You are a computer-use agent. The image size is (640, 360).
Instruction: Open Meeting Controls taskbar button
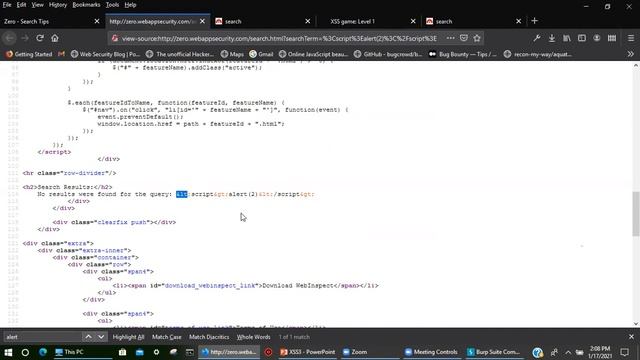431,352
